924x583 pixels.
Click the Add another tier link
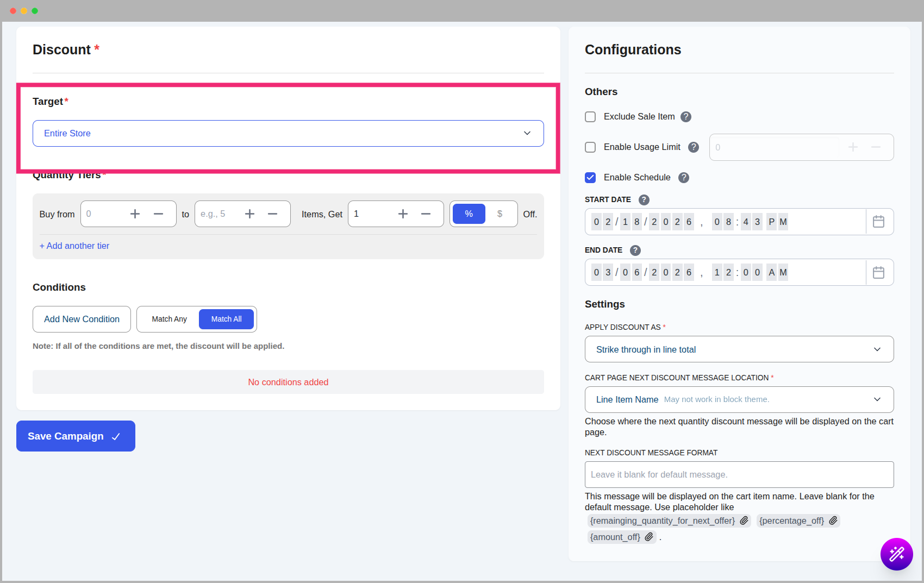(74, 246)
